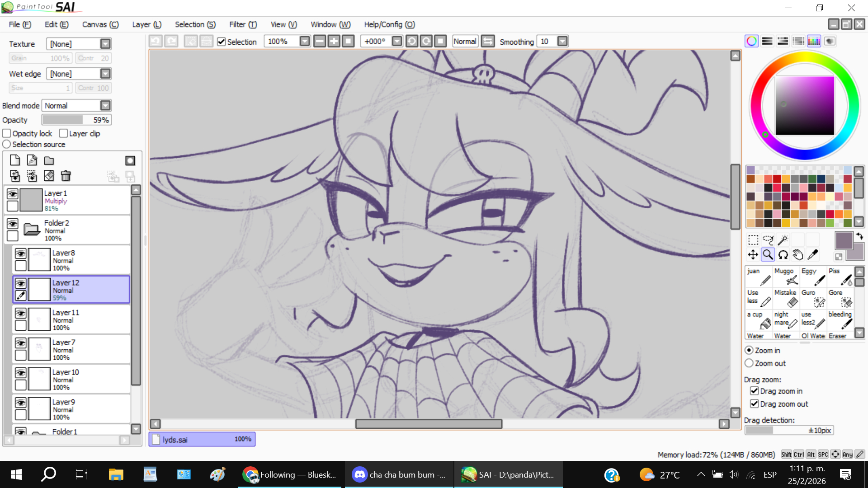Select the Lasso selection tool

(768, 239)
